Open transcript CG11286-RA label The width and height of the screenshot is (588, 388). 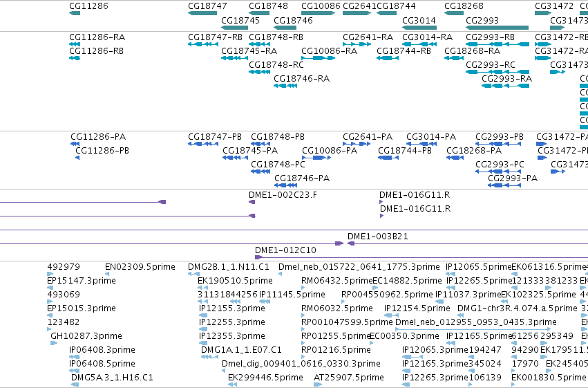(x=97, y=37)
